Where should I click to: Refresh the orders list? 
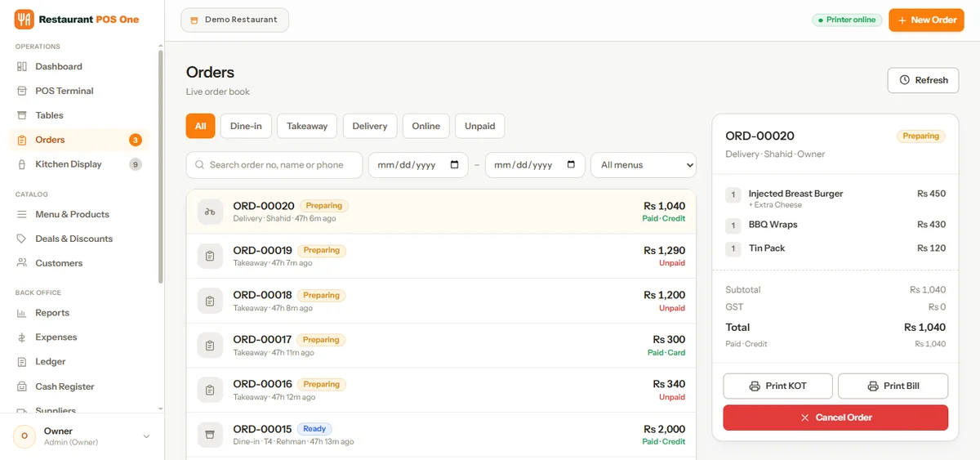pyautogui.click(x=924, y=80)
